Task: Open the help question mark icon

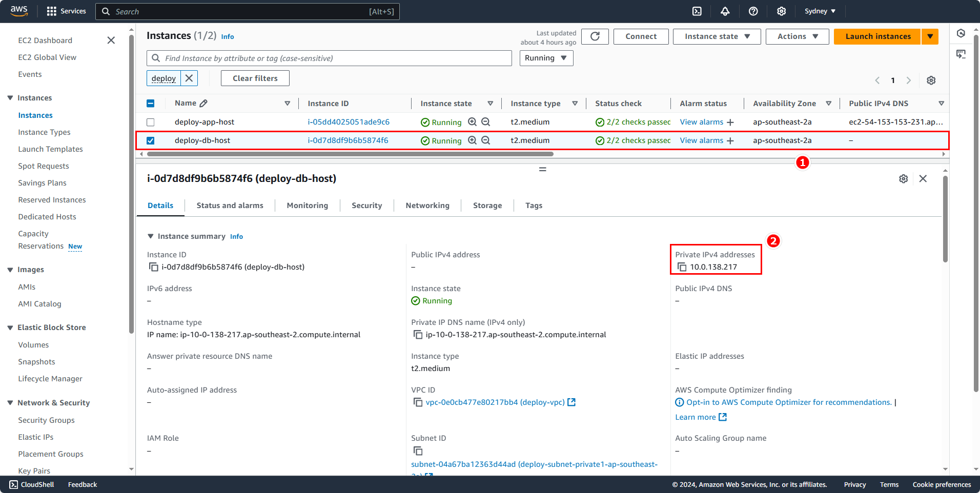Action: [753, 11]
